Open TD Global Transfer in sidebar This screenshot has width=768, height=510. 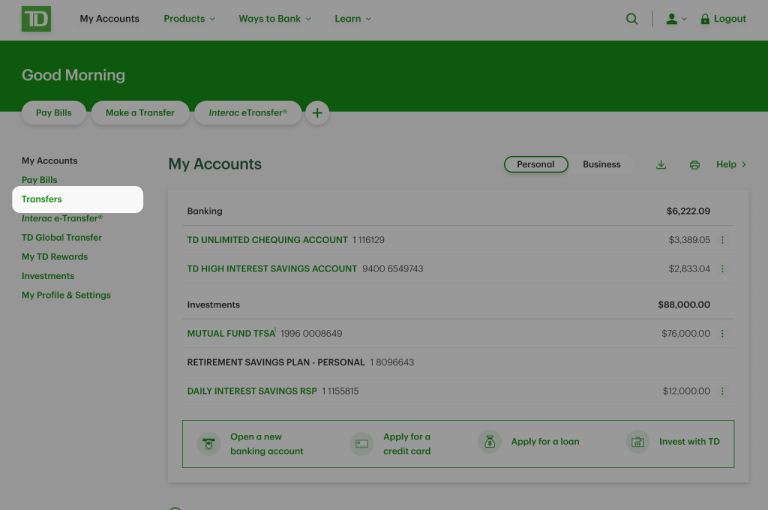(62, 238)
